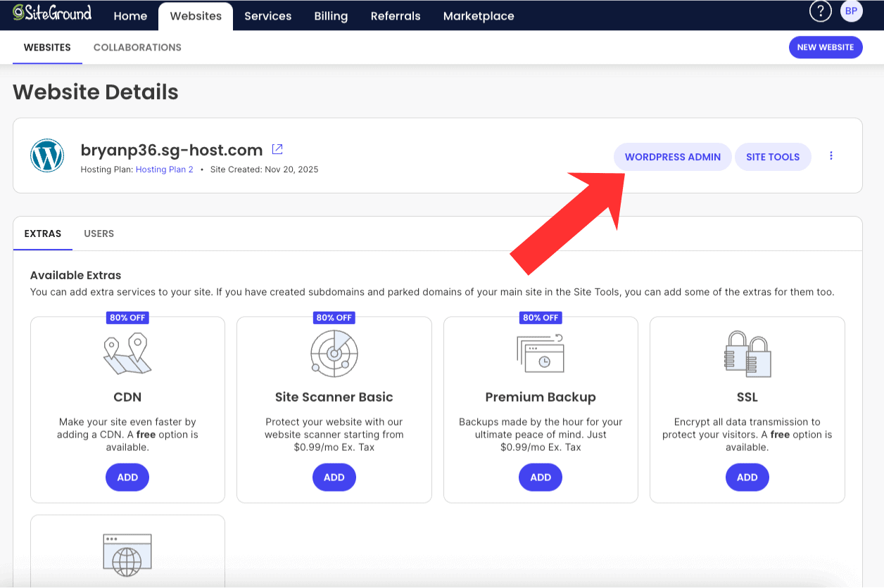This screenshot has width=884, height=588.
Task: Click the 'Protect your website' description
Action: 334,435
